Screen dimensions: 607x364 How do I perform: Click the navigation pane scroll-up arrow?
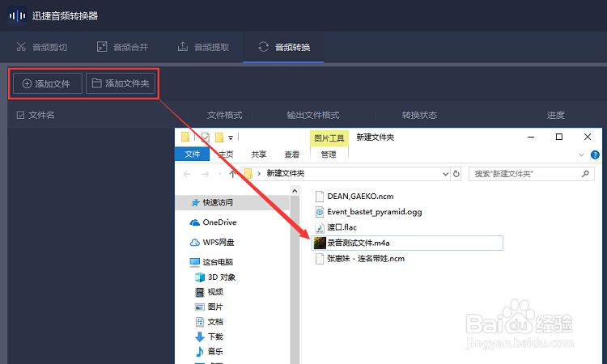[x=295, y=191]
